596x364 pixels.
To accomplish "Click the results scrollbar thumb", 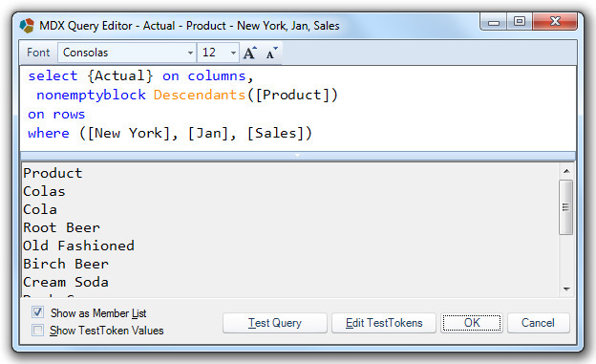I will click(566, 207).
